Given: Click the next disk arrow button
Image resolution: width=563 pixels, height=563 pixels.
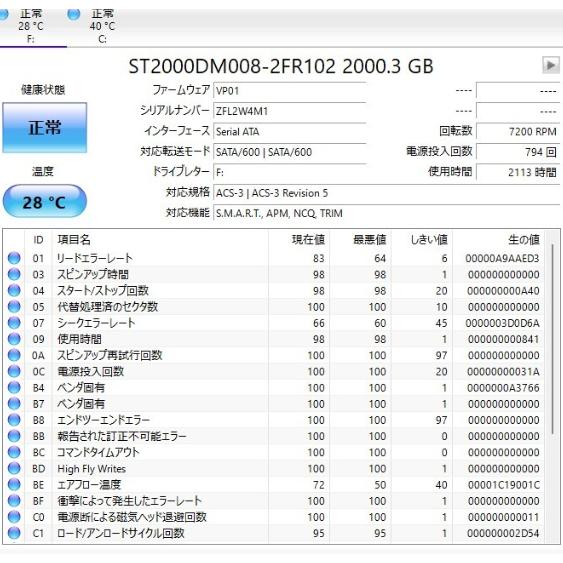Looking at the screenshot, I should click(x=550, y=65).
